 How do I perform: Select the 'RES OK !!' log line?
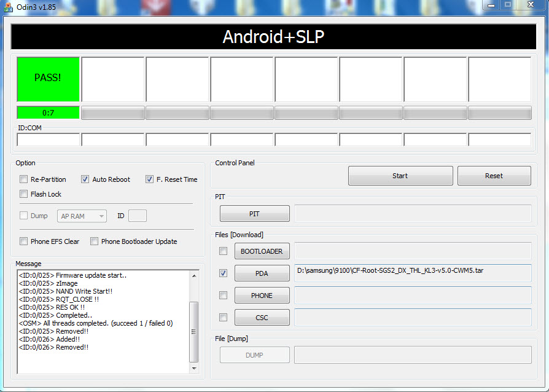coord(52,307)
